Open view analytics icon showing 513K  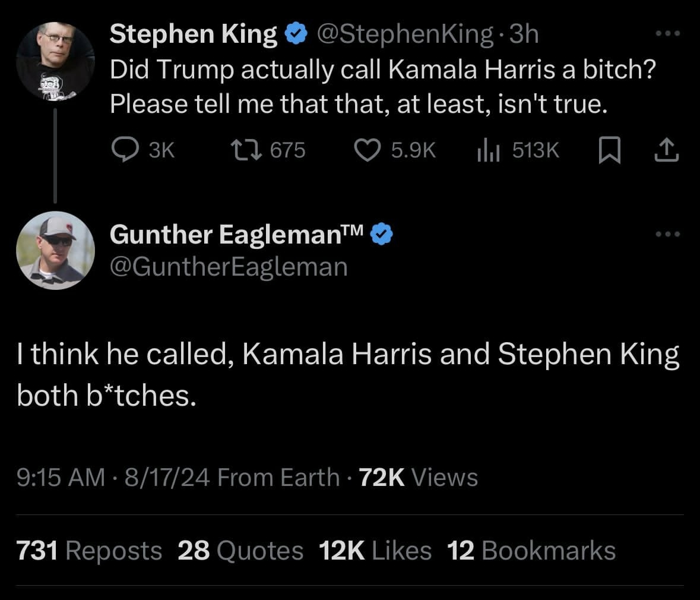pos(488,150)
